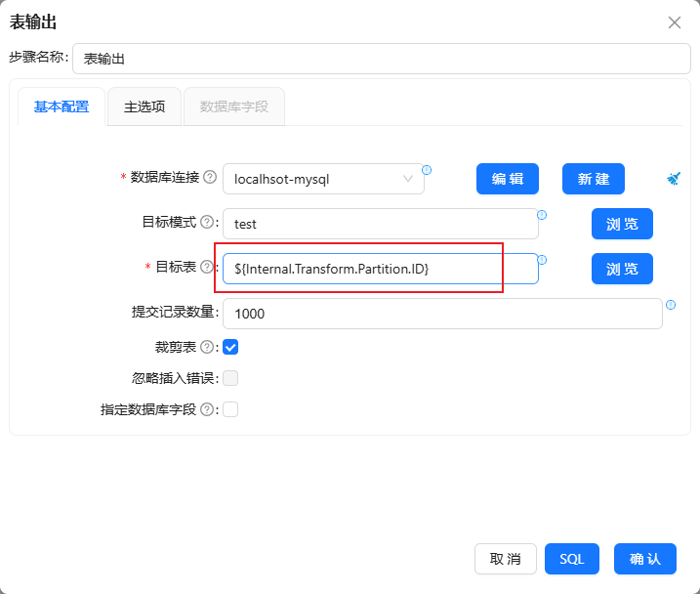Image resolution: width=700 pixels, height=594 pixels.
Task: Open the 数据库连接 dropdown showing localhsot-mysql
Action: tap(323, 179)
